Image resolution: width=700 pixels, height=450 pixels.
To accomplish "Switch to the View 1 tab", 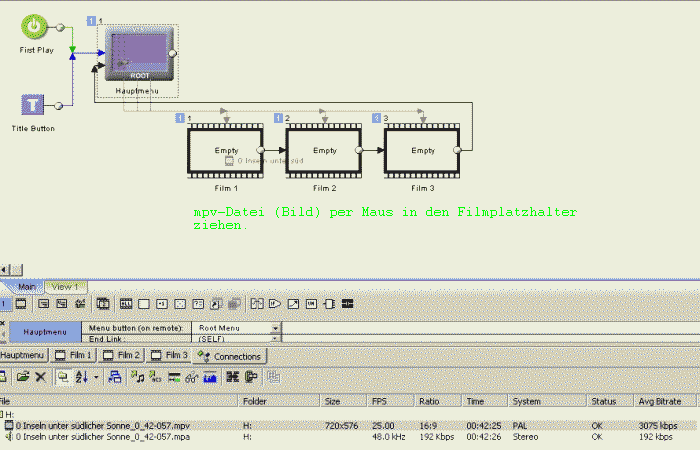I will 64,287.
